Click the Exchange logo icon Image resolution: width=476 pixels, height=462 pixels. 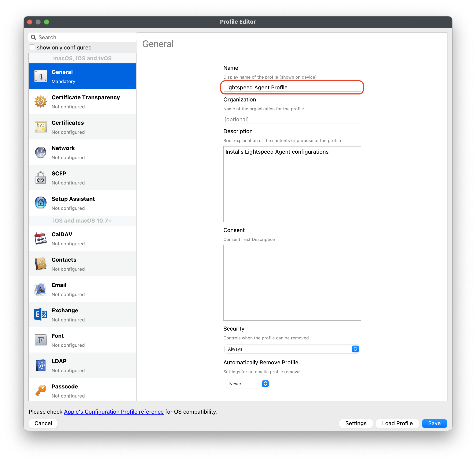41,315
